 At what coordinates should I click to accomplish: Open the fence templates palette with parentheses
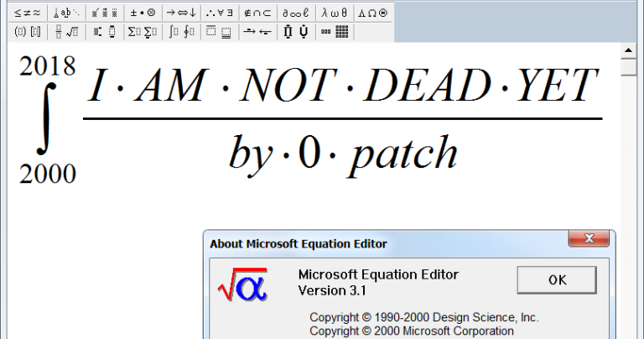coord(28,32)
